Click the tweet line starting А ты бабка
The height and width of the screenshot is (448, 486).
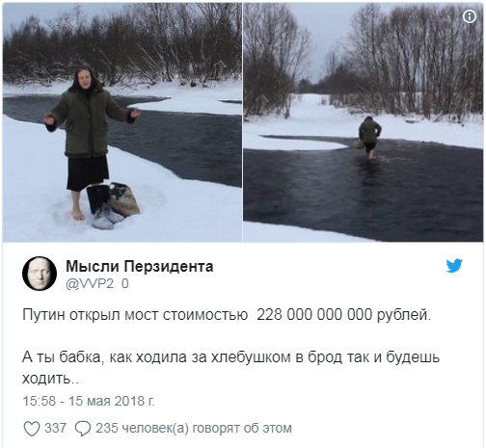click(x=230, y=357)
